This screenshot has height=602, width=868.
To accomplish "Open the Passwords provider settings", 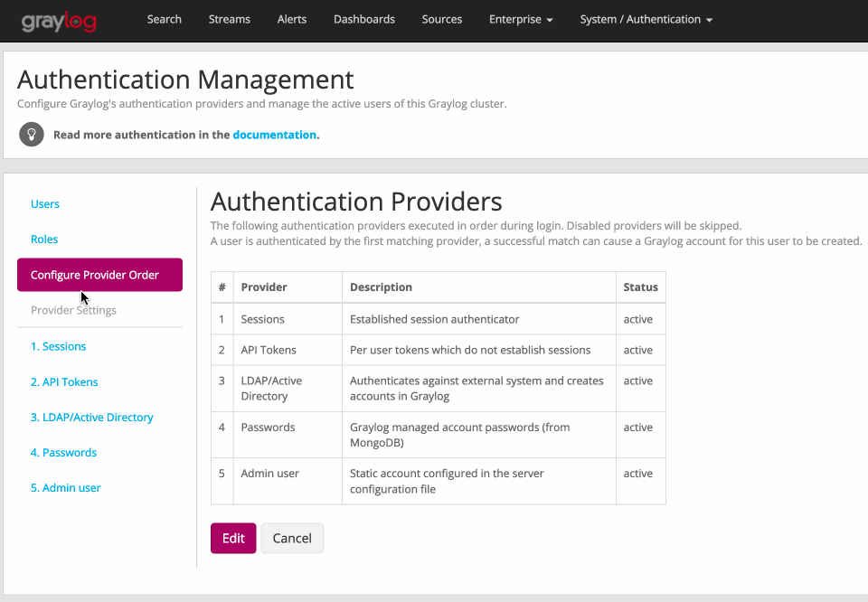I will tap(63, 452).
